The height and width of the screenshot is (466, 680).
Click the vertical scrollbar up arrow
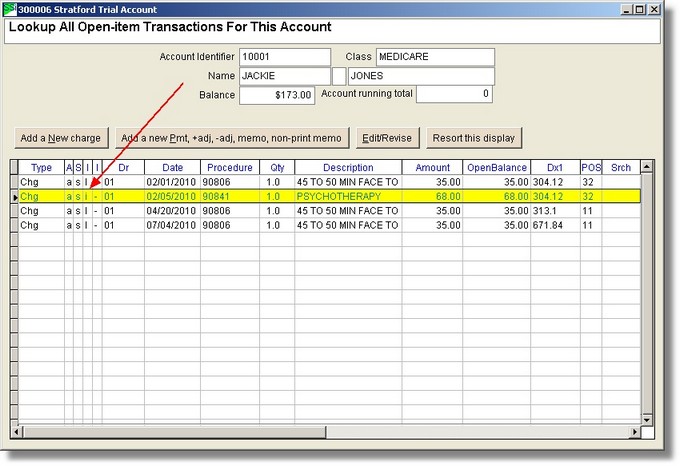point(647,166)
